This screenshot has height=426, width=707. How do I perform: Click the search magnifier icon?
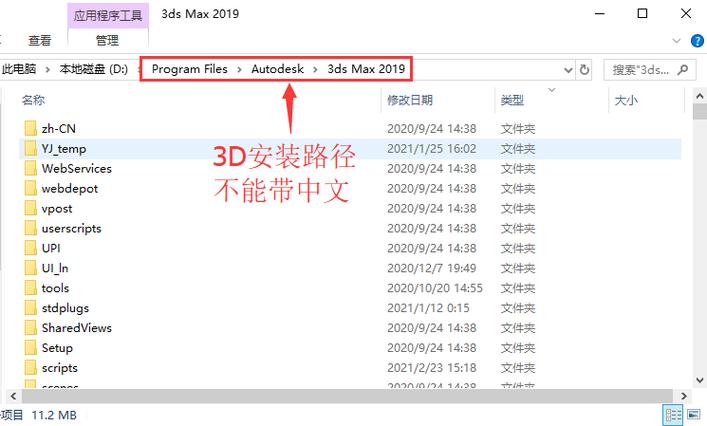[x=683, y=69]
